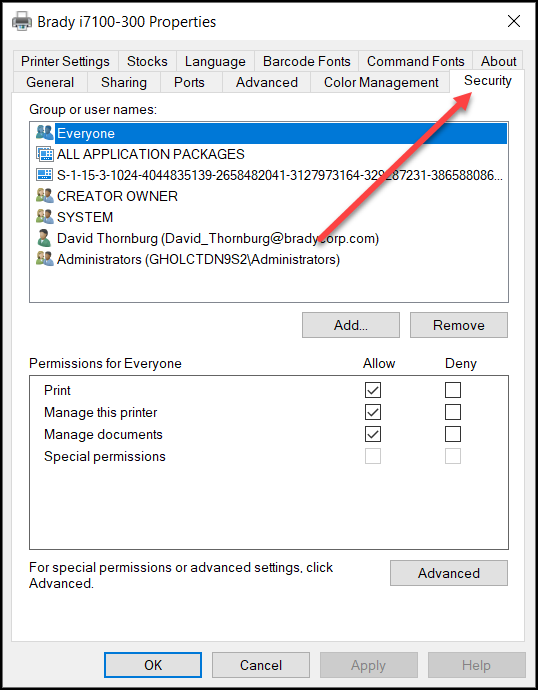Screen dimensions: 538x690
Task: Click the CREATOR OWNER group icon
Action: [44, 196]
